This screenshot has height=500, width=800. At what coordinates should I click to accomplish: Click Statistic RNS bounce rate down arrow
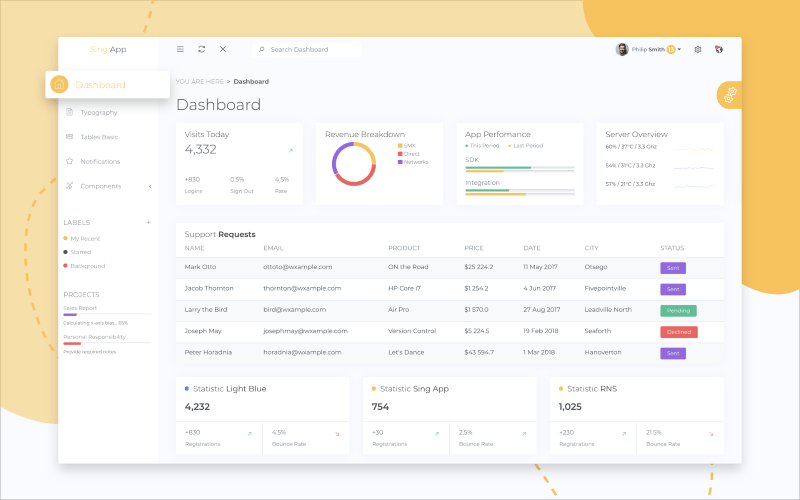click(711, 434)
